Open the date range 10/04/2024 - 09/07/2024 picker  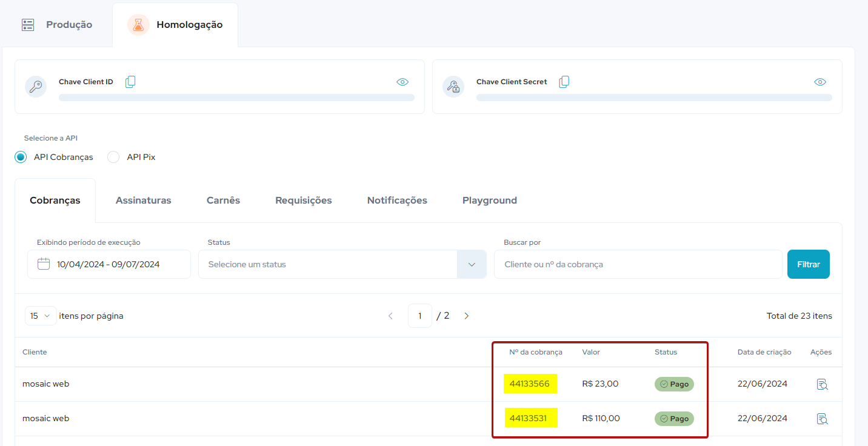[109, 264]
